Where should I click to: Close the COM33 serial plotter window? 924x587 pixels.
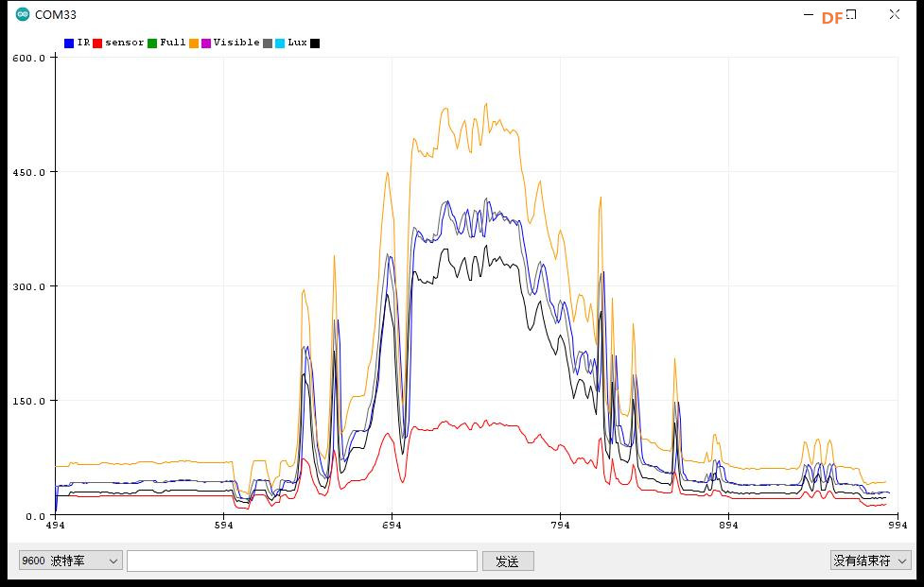(894, 14)
